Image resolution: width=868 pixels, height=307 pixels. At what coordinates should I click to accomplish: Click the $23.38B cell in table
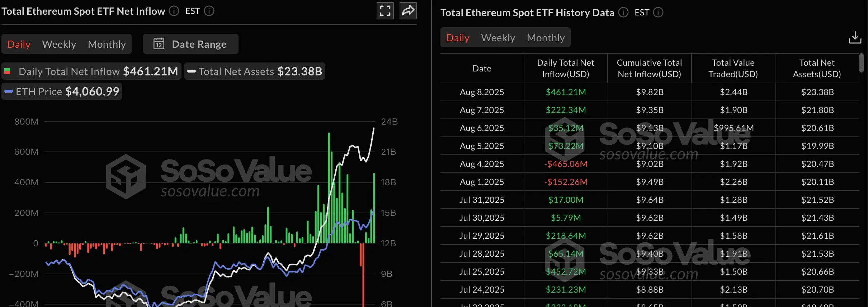point(818,92)
